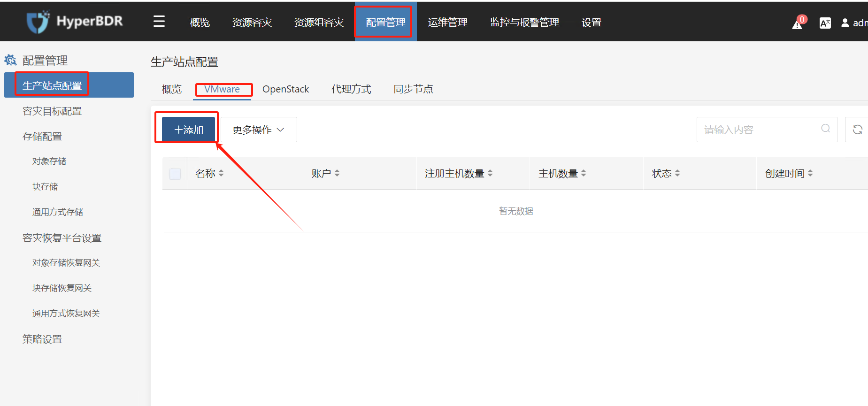Select 块存储恢复网关 in sidebar
The image size is (868, 406).
(62, 288)
